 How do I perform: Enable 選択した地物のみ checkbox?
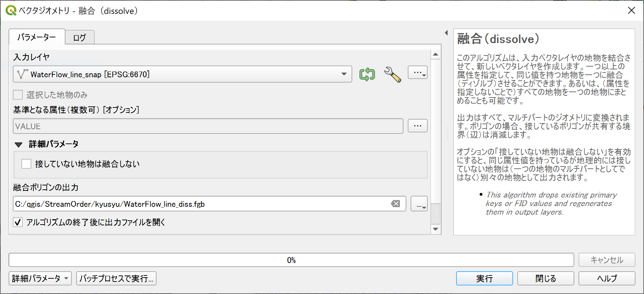18,95
